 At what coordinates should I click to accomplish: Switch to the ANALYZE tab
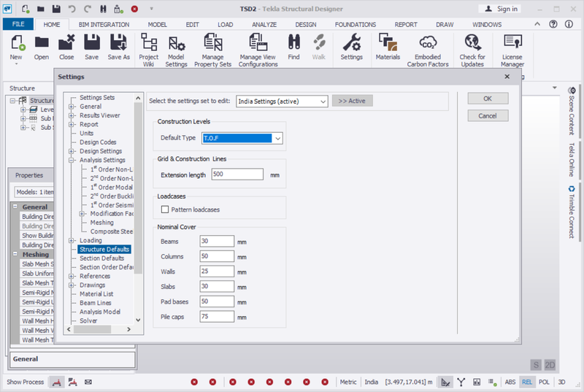click(x=264, y=25)
